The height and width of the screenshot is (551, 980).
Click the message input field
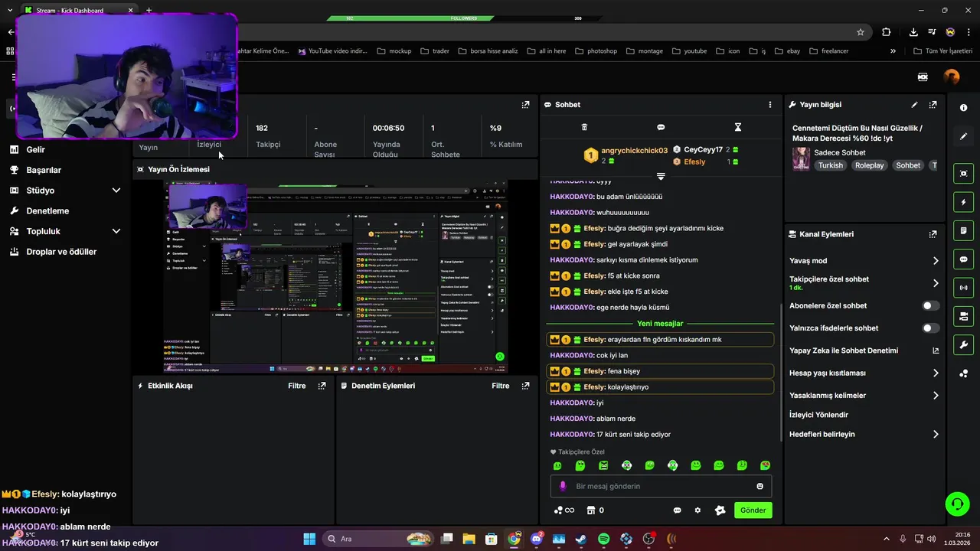coord(661,486)
